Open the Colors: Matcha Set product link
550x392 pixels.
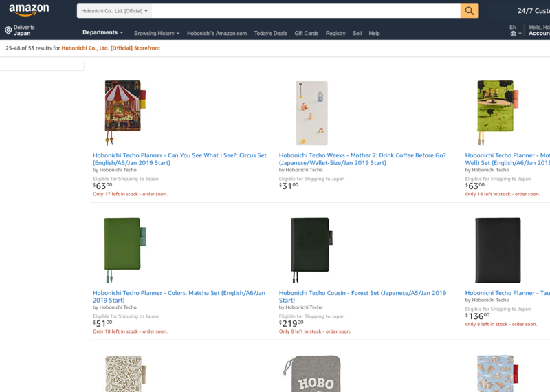(179, 296)
